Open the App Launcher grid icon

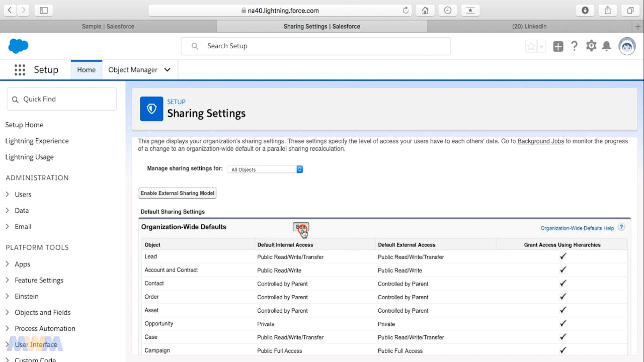click(20, 70)
